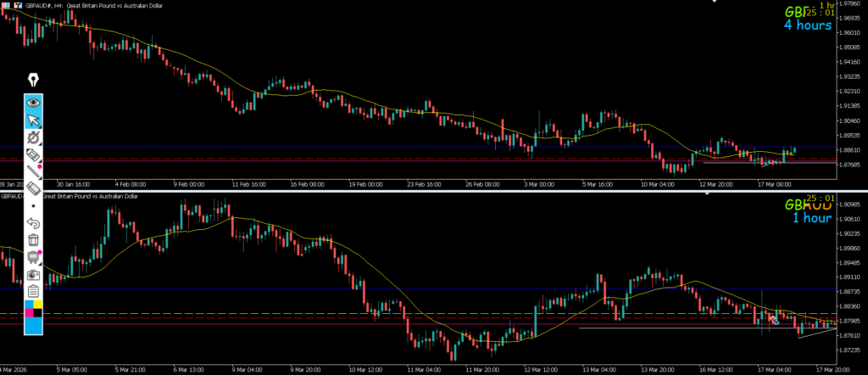868x375 pixels.
Task: Click the trash bin delete icon
Action: point(34,241)
